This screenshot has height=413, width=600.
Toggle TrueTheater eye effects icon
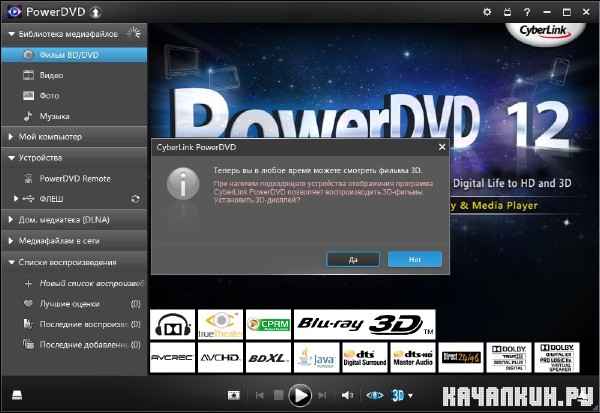tap(375, 395)
